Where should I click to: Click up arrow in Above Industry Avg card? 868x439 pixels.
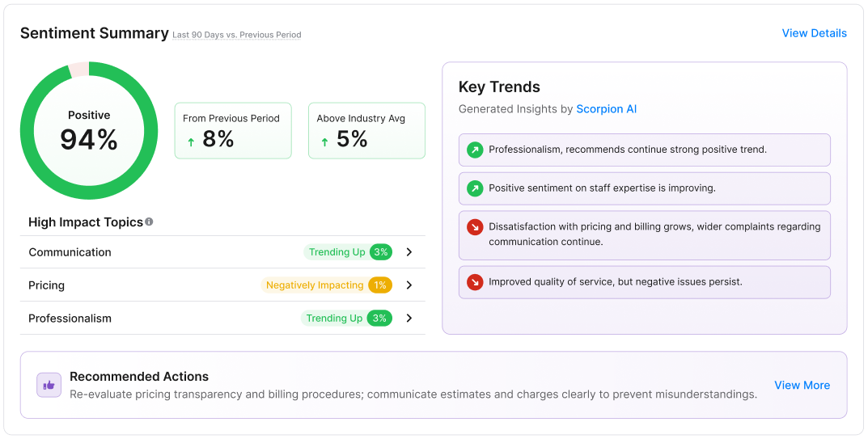tap(324, 141)
